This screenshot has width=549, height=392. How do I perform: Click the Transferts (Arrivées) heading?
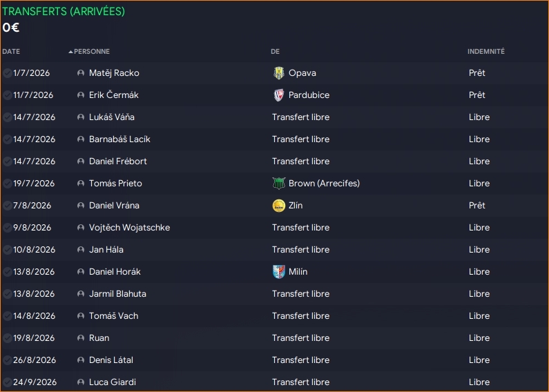(64, 12)
